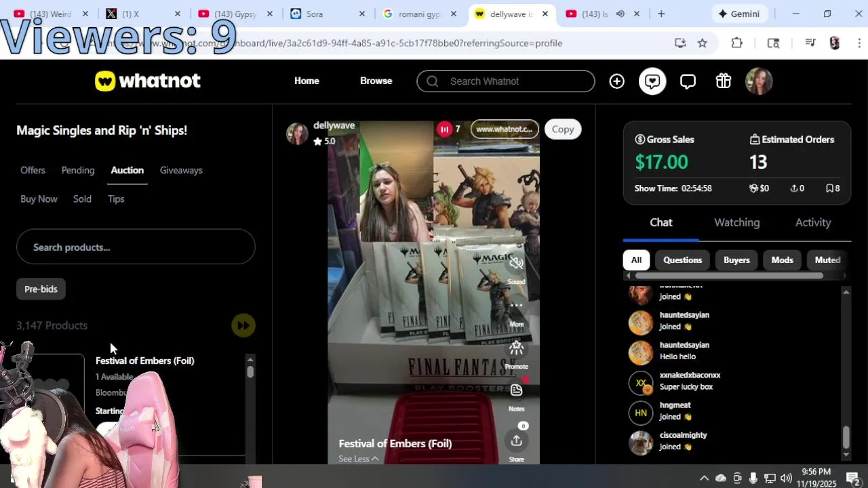Open Festival of Embers (Foil) product listing

[x=144, y=361]
